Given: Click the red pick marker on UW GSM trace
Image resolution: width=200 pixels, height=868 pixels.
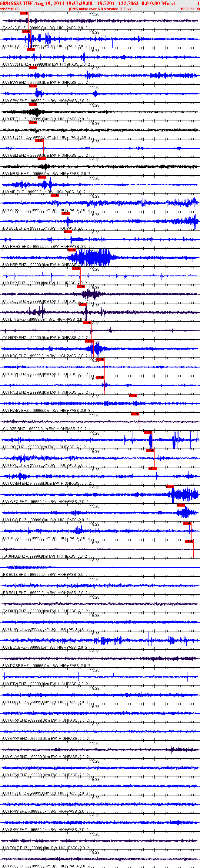Looking at the screenshot, I should (x=39, y=141).
